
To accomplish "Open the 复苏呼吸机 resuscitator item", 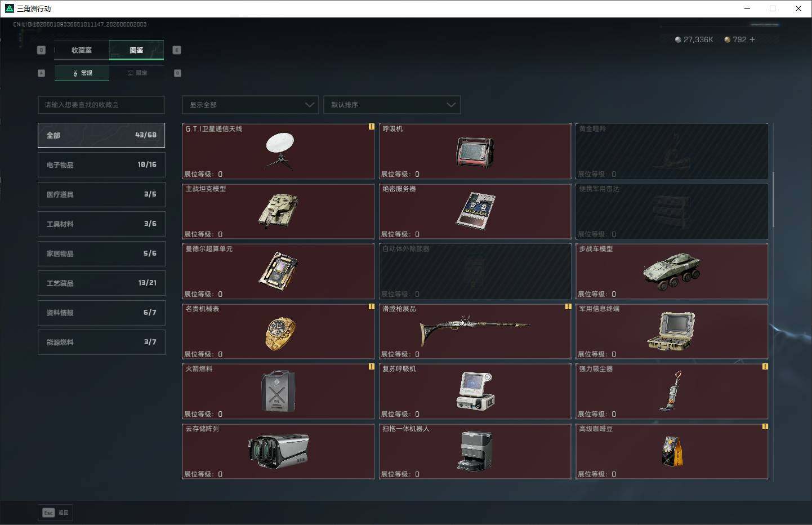I will point(475,391).
